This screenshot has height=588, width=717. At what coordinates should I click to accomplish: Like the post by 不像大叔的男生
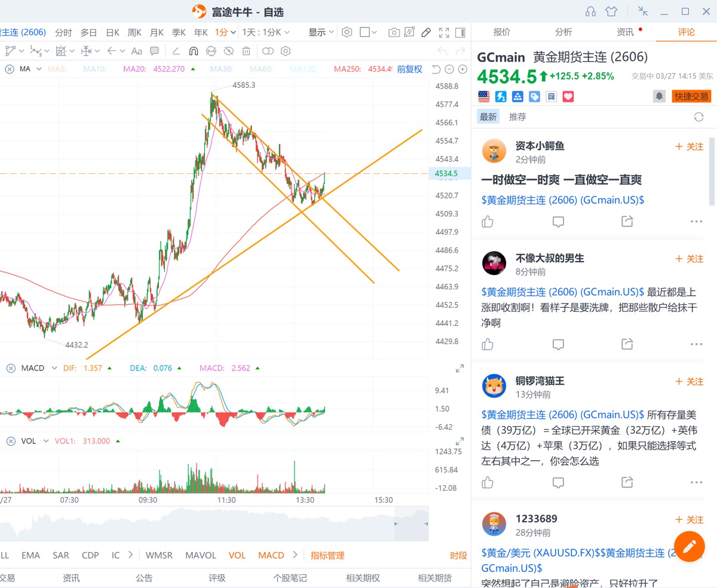coord(488,344)
